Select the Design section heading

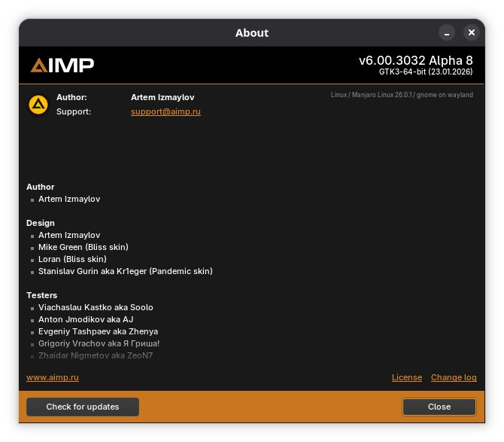[x=41, y=223]
